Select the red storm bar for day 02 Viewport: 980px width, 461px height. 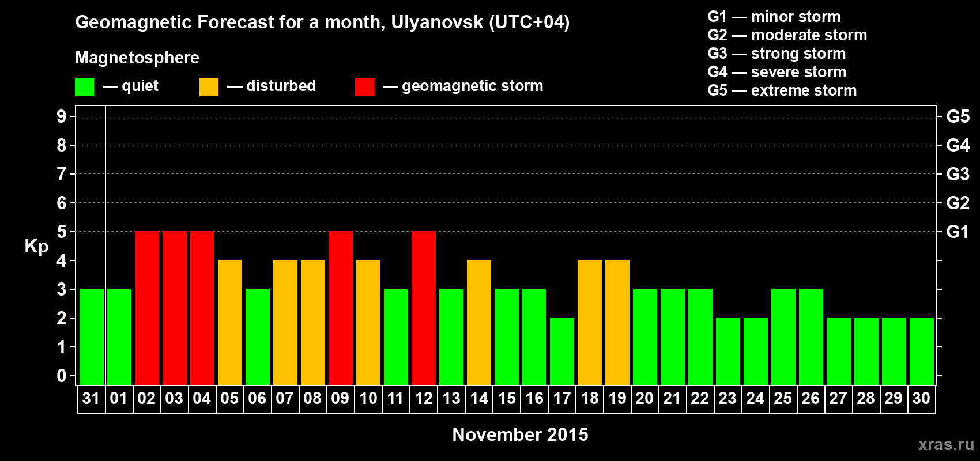point(147,308)
